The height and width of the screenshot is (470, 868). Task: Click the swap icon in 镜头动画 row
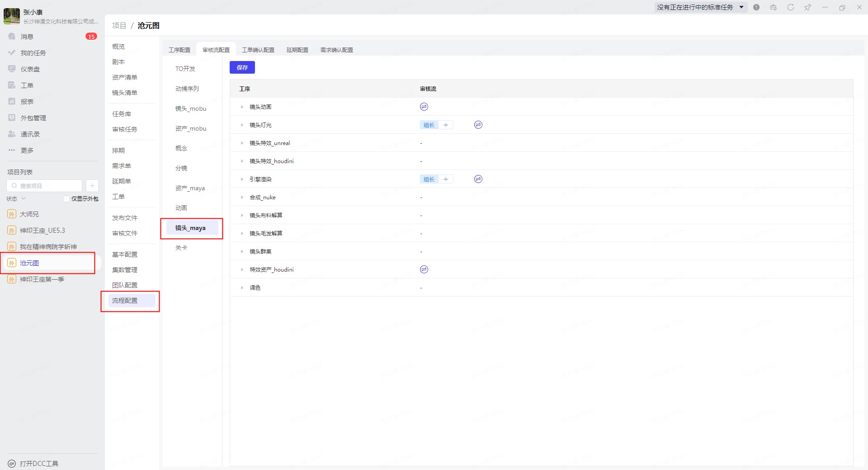point(424,107)
